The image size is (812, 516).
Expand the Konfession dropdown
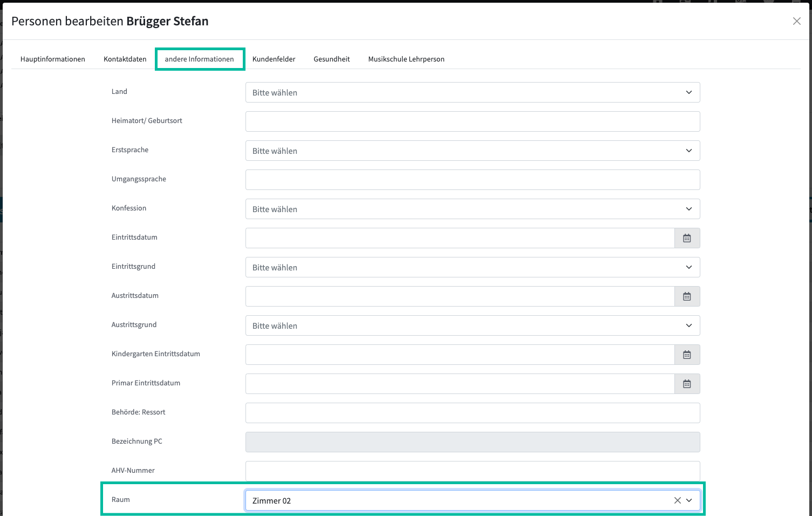coord(473,209)
